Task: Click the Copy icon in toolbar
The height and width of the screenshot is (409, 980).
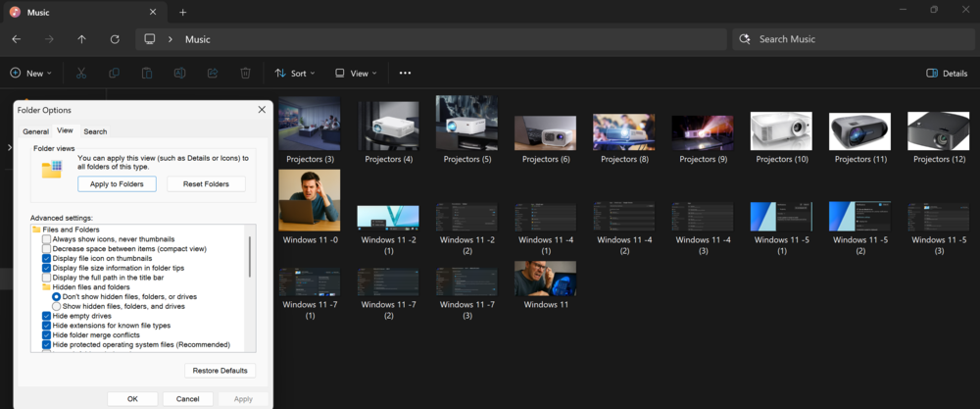Action: (114, 74)
